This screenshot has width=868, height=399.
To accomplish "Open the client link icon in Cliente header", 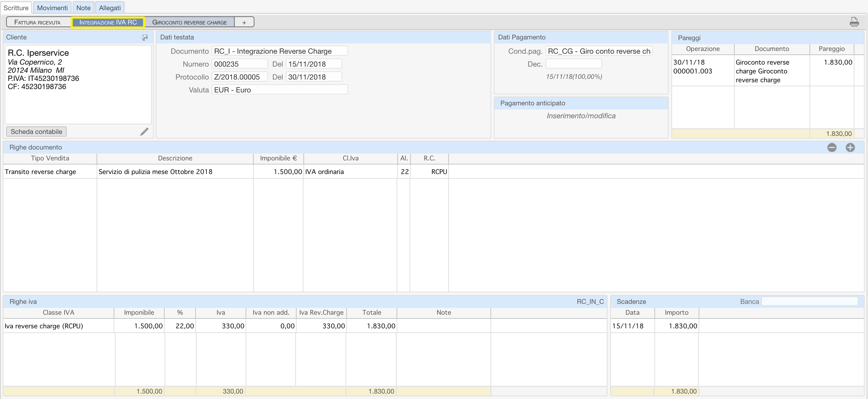I will (x=145, y=37).
